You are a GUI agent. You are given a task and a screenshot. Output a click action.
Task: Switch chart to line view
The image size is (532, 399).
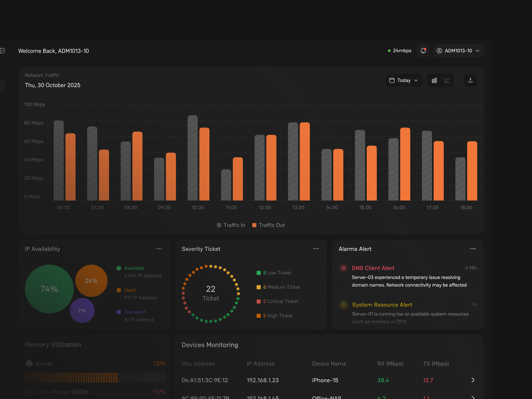pos(447,80)
